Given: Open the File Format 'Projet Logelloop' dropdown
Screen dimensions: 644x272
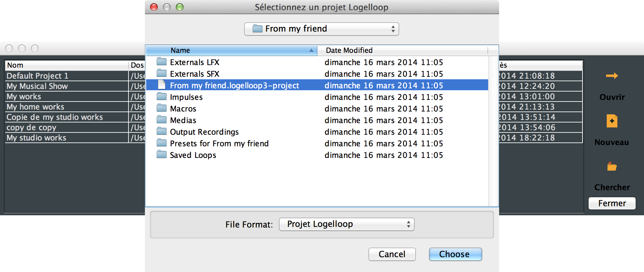Looking at the screenshot, I should (x=346, y=224).
